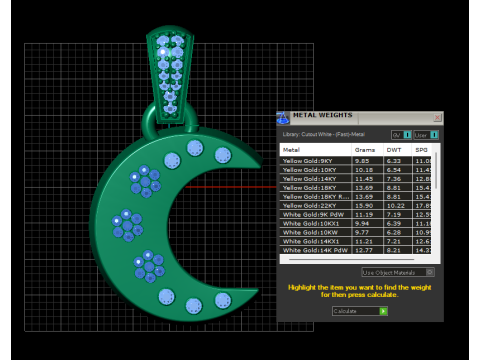
Task: Click the 12.77 grams cell
Action: click(x=367, y=250)
